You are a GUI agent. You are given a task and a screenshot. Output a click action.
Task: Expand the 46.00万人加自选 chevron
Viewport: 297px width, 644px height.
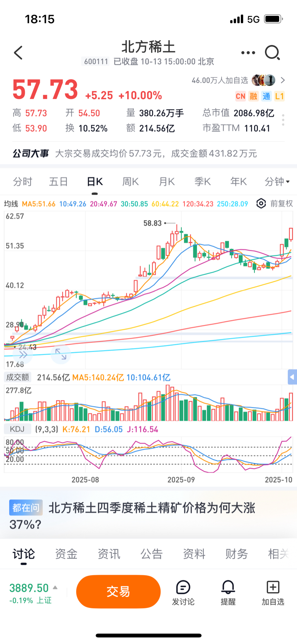[283, 80]
